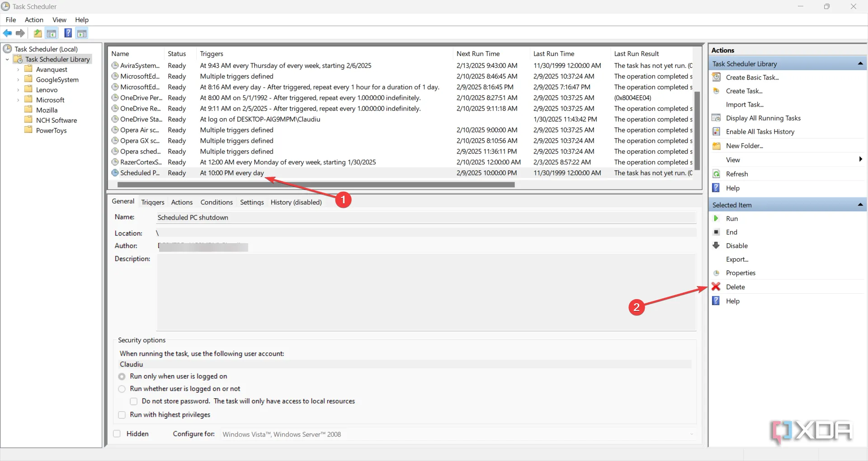Viewport: 868px width, 461px height.
Task: Click Import Task in Actions pane
Action: click(744, 104)
